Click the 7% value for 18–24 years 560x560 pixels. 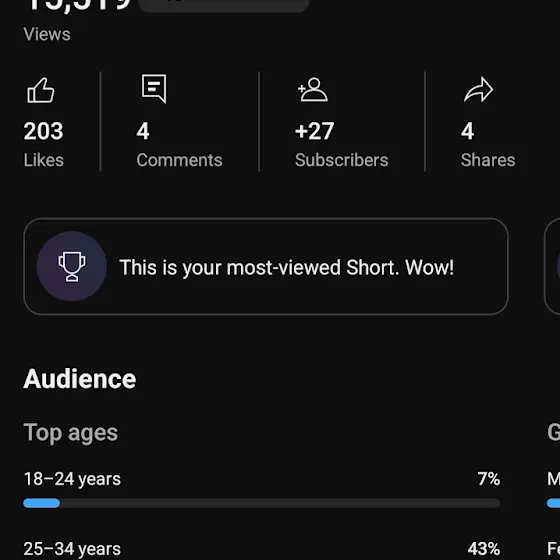tap(489, 479)
